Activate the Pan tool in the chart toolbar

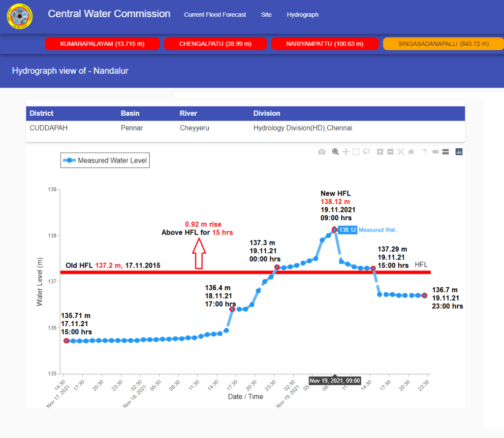346,152
